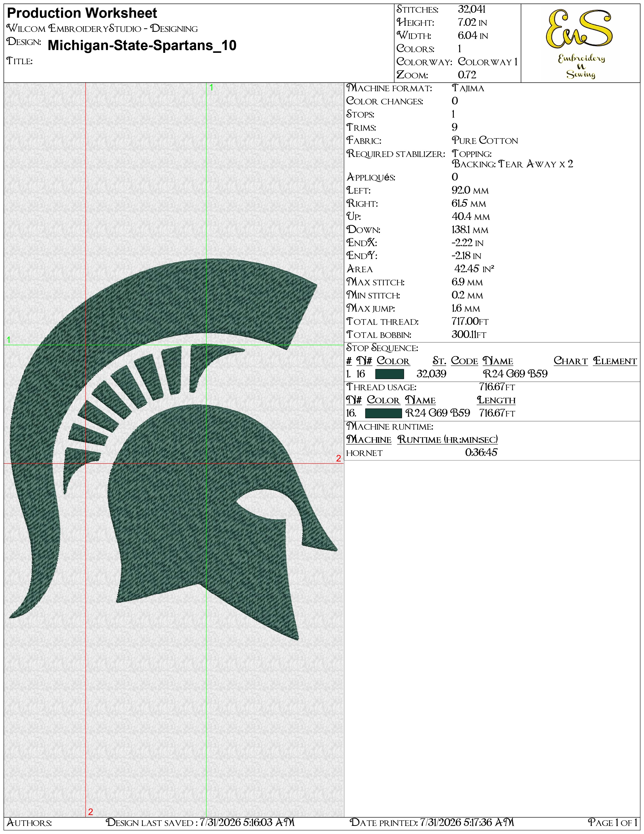This screenshot has width=644, height=834.
Task: Click 'R24 G69 B59' in the Stop Sequence row
Action: (x=515, y=374)
